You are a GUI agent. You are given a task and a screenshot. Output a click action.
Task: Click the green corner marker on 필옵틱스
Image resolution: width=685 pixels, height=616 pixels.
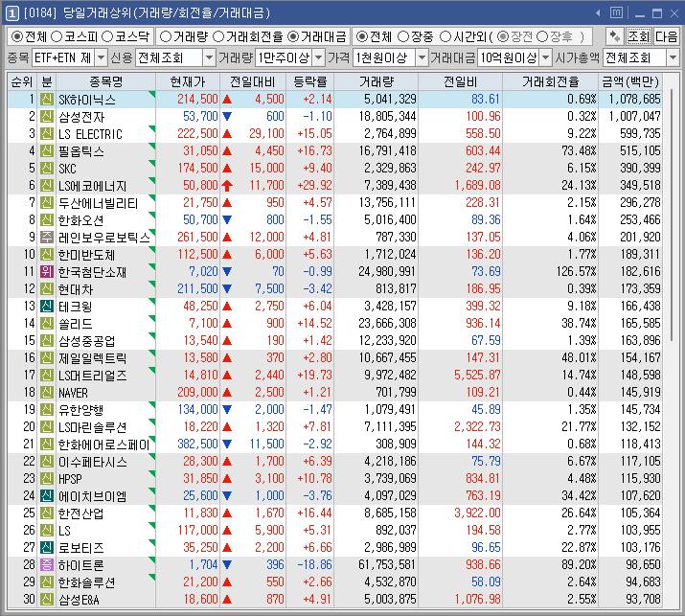(152, 146)
